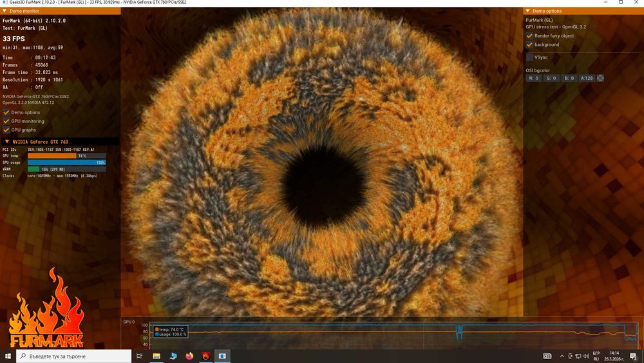Click the R:0 color value field
Viewport: 644px width, 363px height.
point(533,78)
